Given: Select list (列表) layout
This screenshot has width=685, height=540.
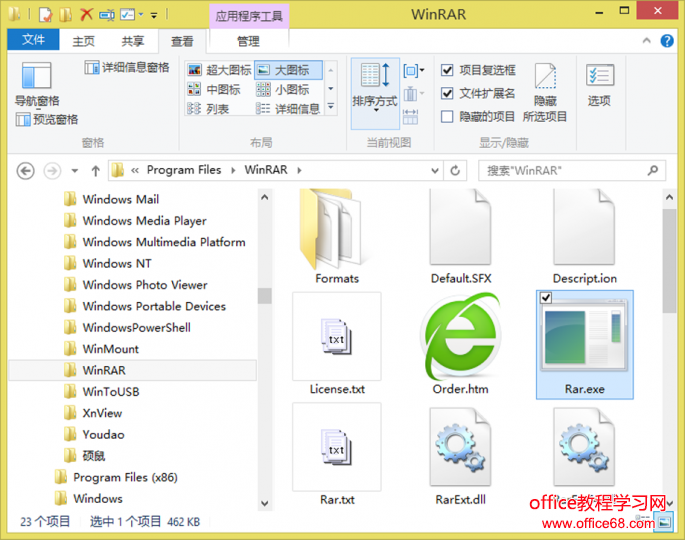Looking at the screenshot, I should coord(208,109).
